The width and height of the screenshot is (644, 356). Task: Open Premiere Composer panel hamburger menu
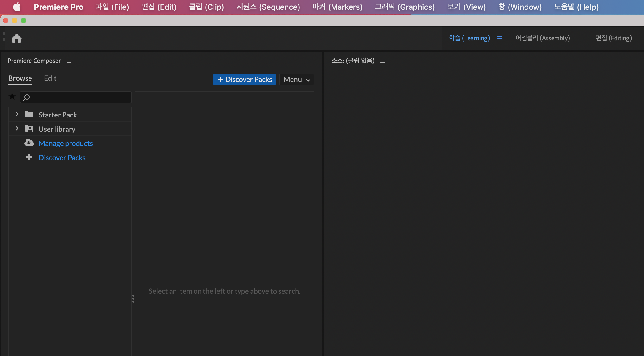pyautogui.click(x=69, y=61)
